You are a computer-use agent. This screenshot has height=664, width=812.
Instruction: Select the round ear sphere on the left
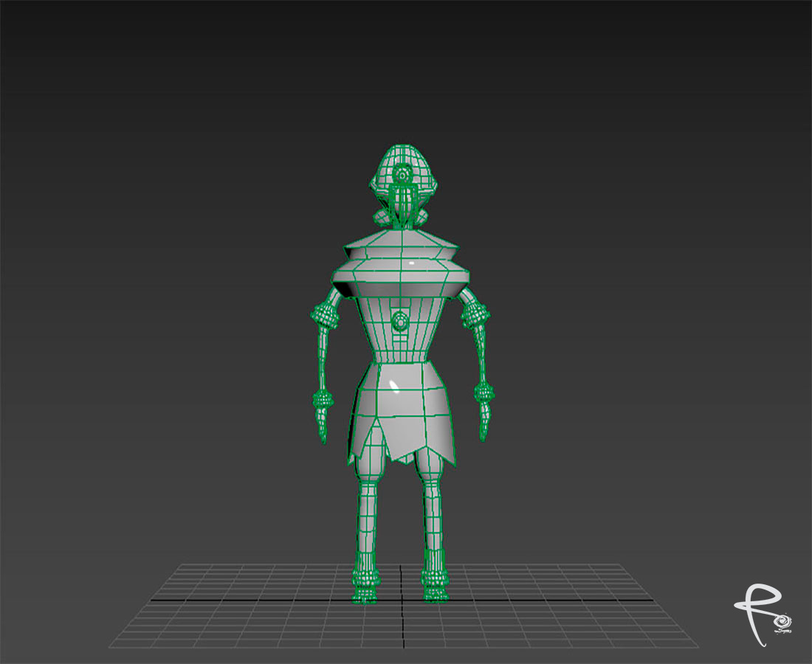click(x=381, y=216)
